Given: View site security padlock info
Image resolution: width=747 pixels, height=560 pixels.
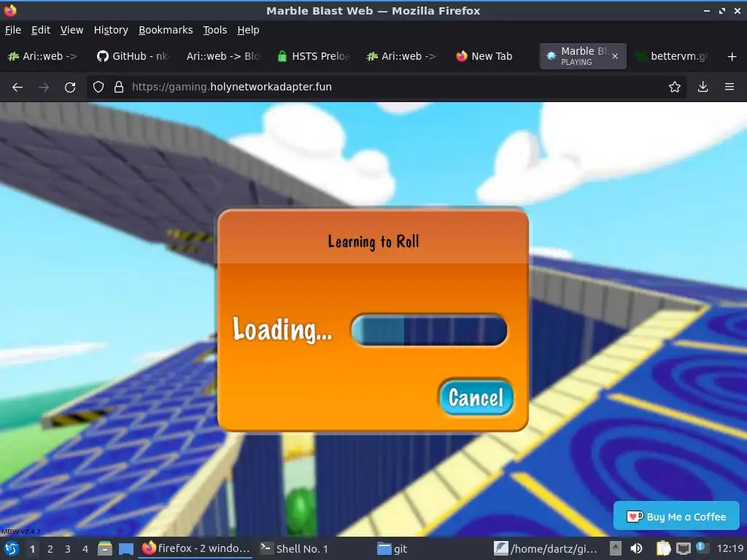Looking at the screenshot, I should tap(119, 87).
